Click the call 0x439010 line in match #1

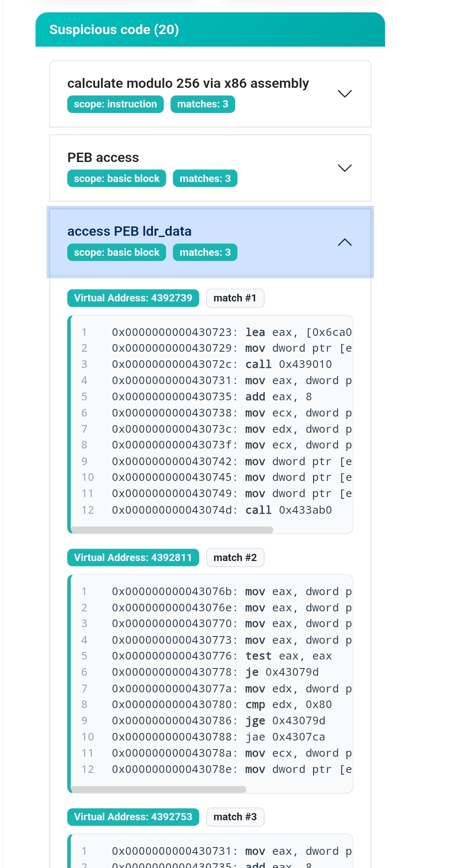(x=288, y=365)
